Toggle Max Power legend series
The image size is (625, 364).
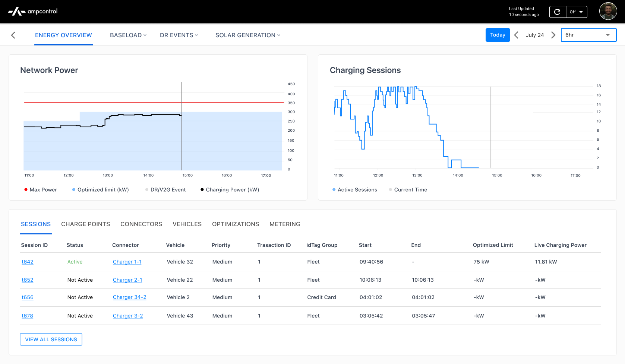tap(41, 190)
